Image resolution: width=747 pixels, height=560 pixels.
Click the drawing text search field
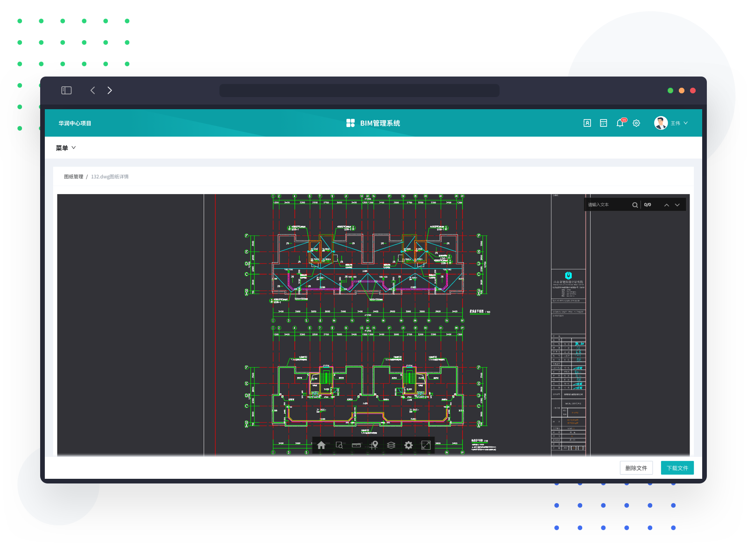pos(608,205)
